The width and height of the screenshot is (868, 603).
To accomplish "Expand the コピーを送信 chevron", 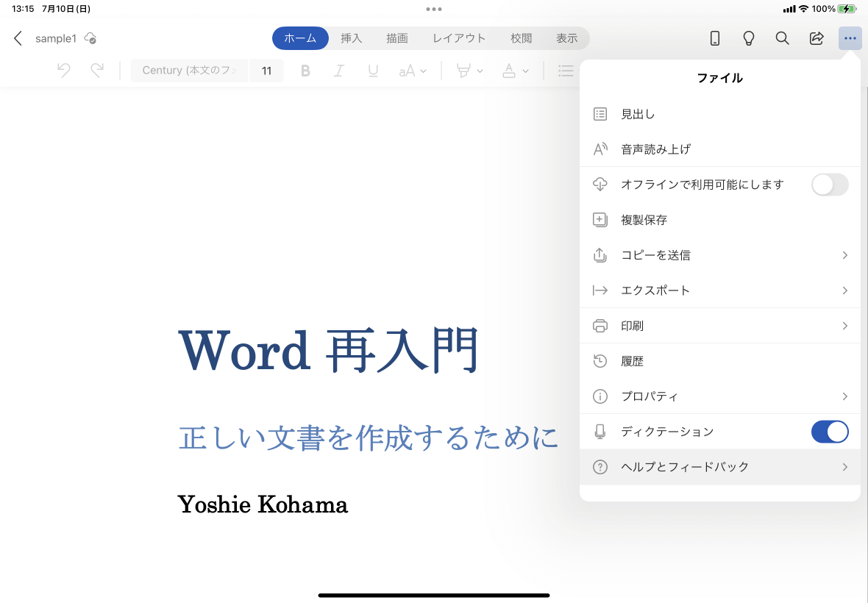I will point(844,255).
